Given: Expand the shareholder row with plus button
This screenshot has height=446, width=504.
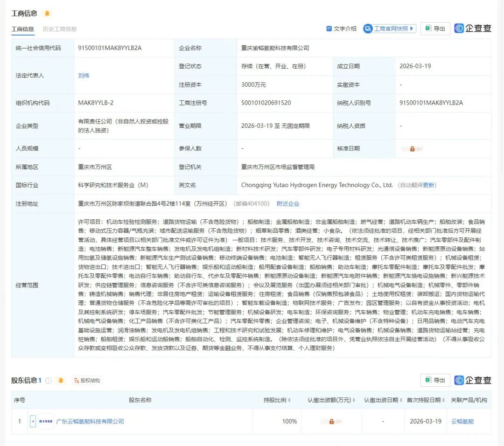Looking at the screenshot, I should 33,421.
